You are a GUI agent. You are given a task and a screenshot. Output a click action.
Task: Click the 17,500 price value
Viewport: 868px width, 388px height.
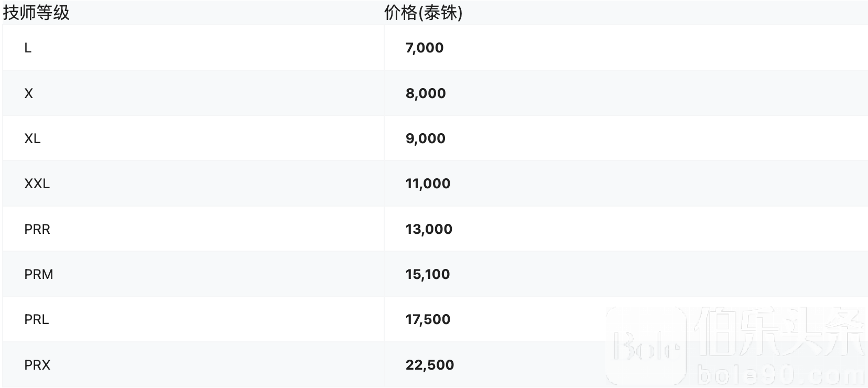point(428,319)
